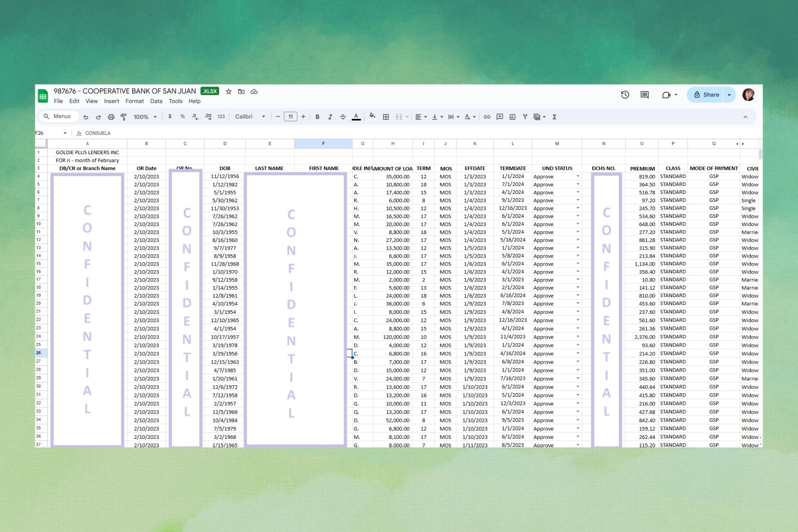This screenshot has width=798, height=532.
Task: Click the insert chart icon
Action: [x=512, y=117]
